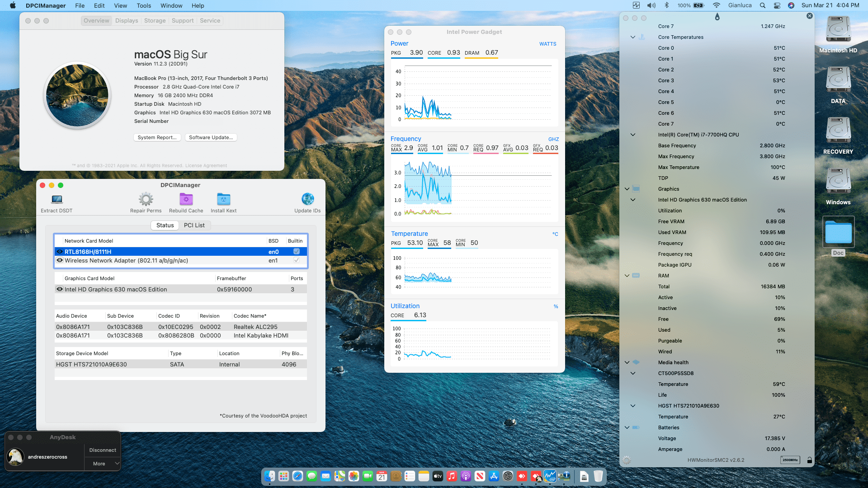Open Intel Power Gadget from the Dock
The height and width of the screenshot is (488, 868).
pos(550,476)
